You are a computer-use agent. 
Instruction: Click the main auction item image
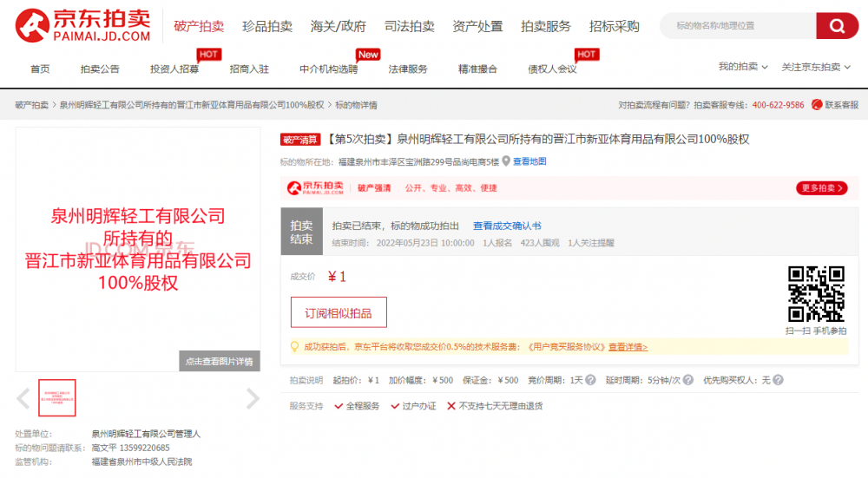(138, 249)
